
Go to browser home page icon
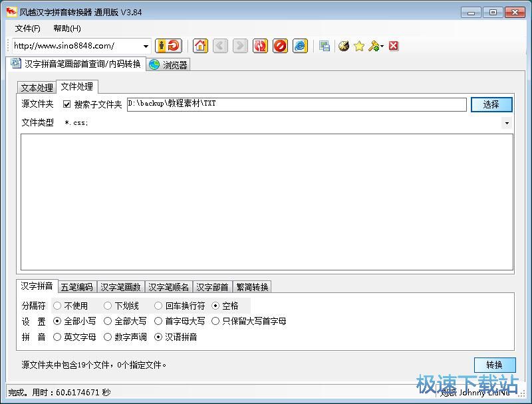point(200,46)
